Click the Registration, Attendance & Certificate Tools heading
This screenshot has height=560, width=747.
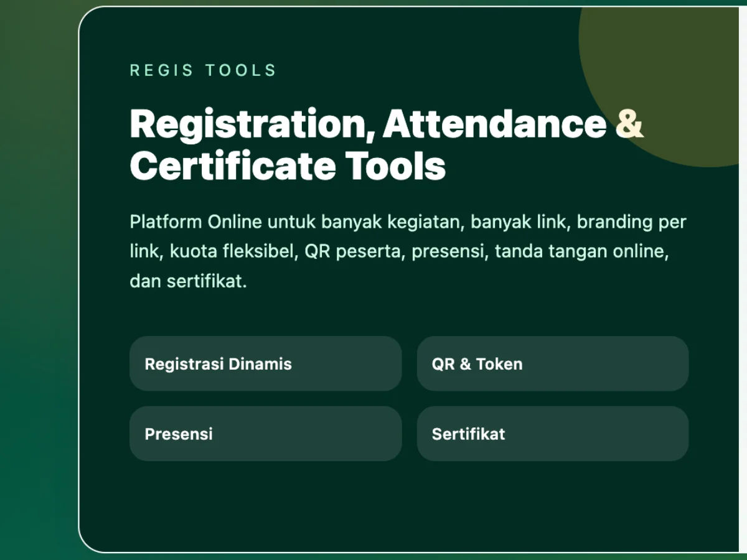click(x=387, y=145)
